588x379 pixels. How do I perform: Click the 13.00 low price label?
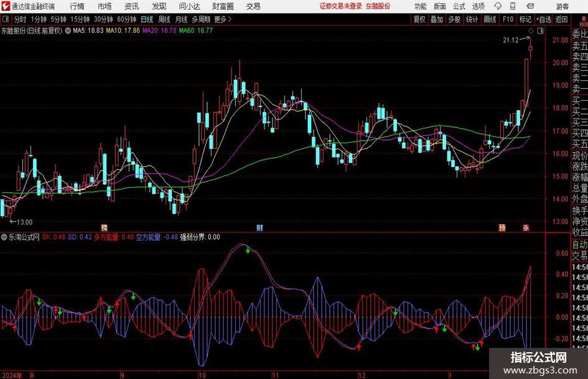25,222
